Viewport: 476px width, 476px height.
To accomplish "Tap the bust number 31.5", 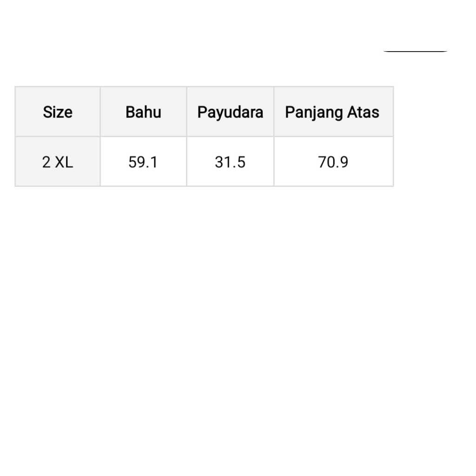I will 230,162.
